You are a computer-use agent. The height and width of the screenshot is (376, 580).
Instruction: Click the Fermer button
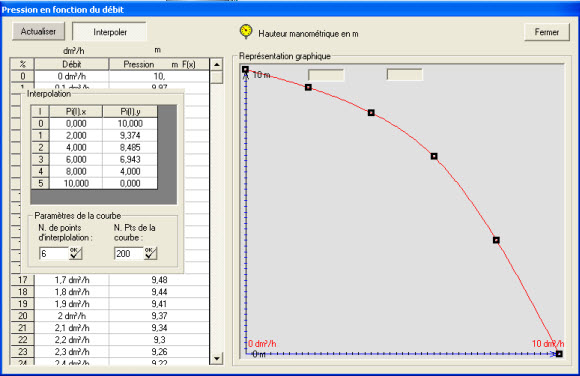[x=547, y=32]
